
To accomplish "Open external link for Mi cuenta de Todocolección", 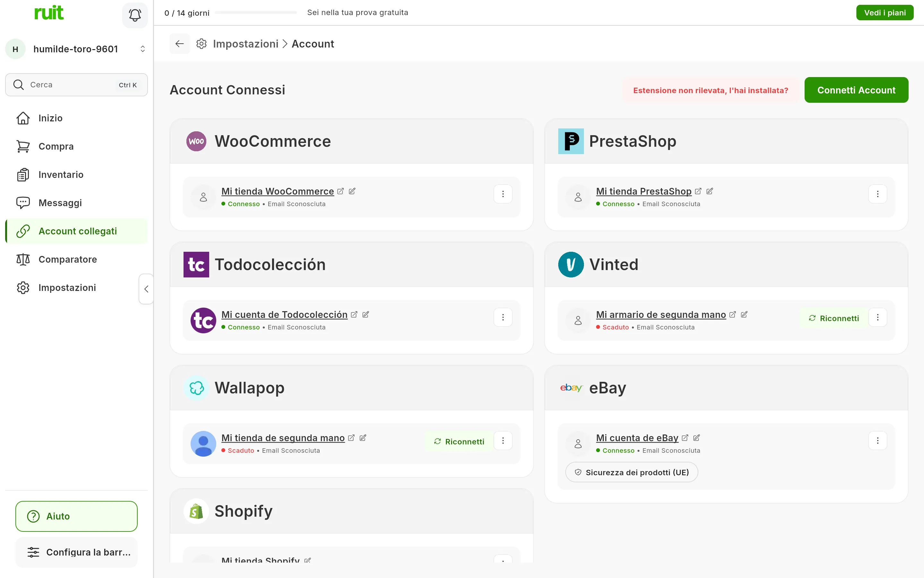I will coord(354,314).
